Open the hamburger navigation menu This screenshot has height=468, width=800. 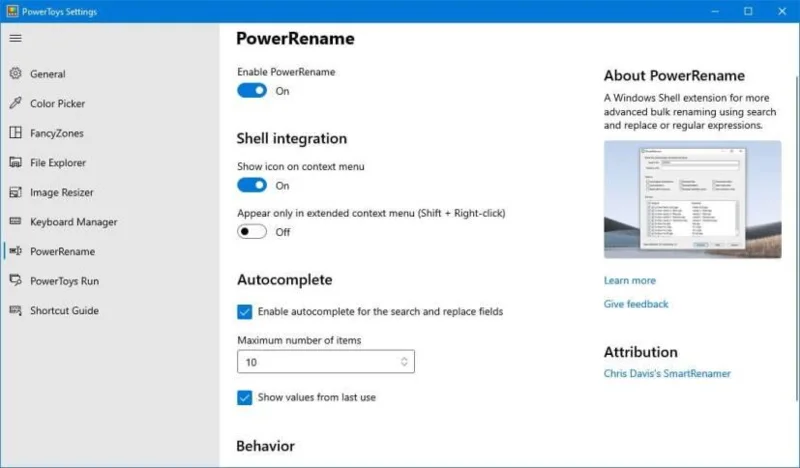click(x=15, y=38)
